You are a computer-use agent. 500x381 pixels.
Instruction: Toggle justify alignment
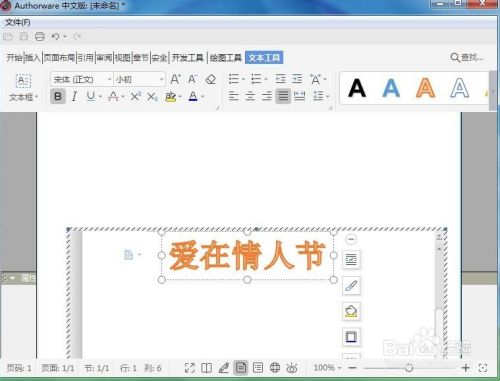[283, 96]
